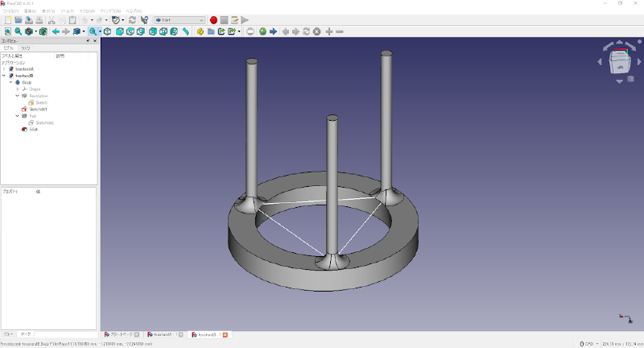Click the bounding box icon
This screenshot has height=348, width=644.
pyautogui.click(x=43, y=31)
